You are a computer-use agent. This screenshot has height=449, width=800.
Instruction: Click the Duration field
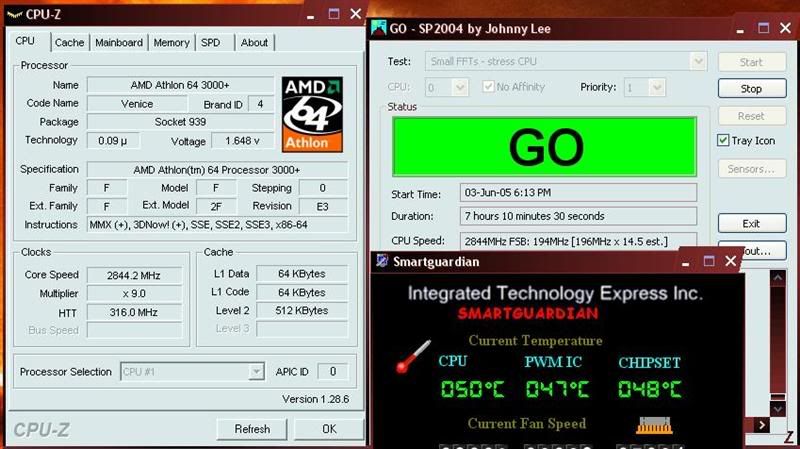click(x=579, y=216)
